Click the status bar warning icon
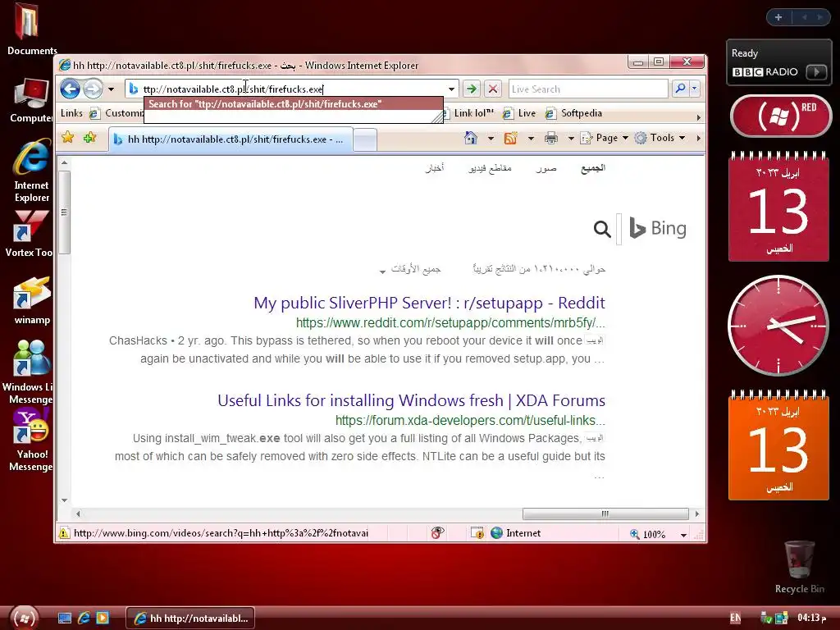This screenshot has height=630, width=840. click(x=64, y=533)
